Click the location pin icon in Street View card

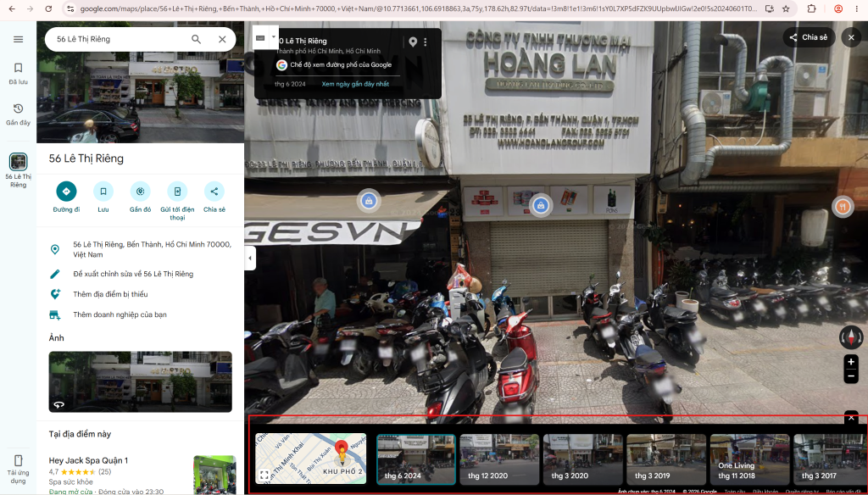click(413, 42)
